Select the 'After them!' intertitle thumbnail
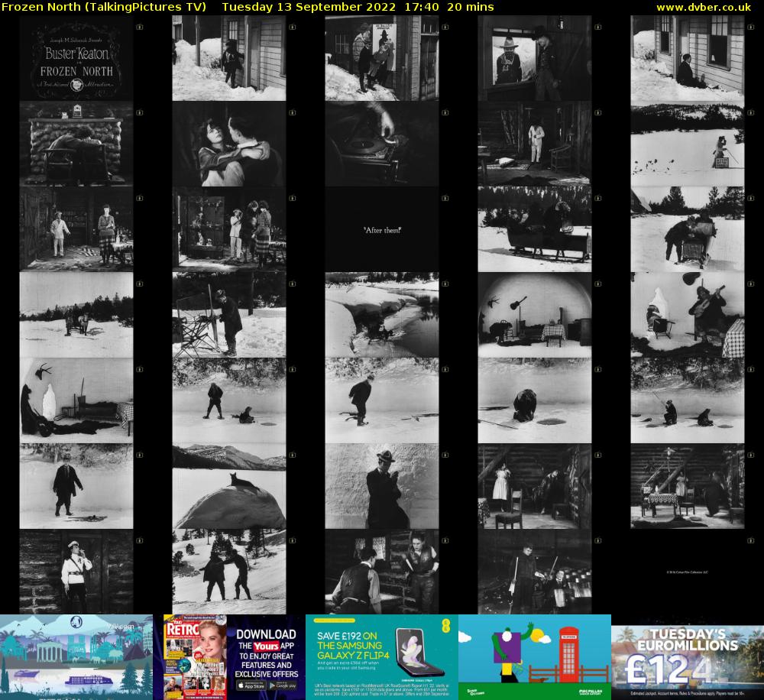The width and height of the screenshot is (764, 700). 381,229
